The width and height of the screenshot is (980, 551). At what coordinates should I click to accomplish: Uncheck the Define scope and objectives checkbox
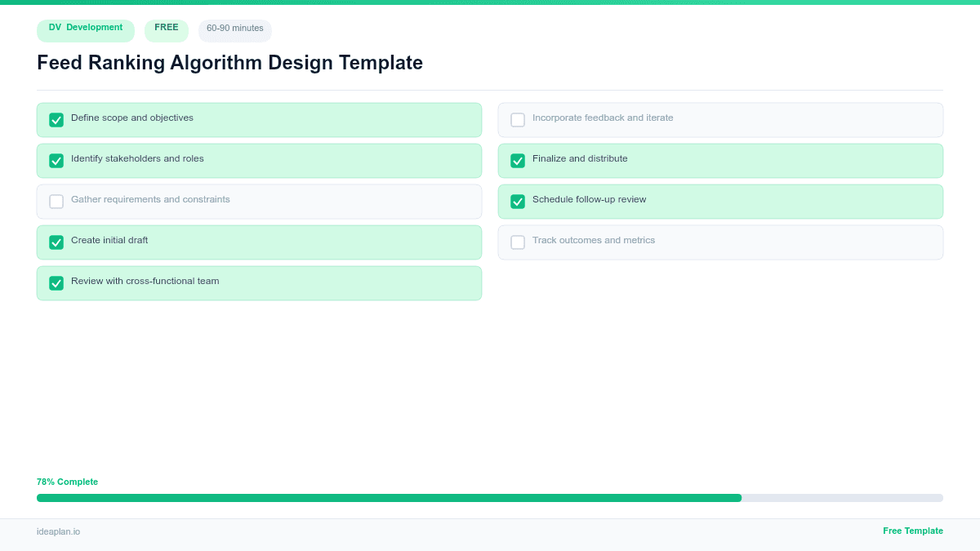point(56,119)
